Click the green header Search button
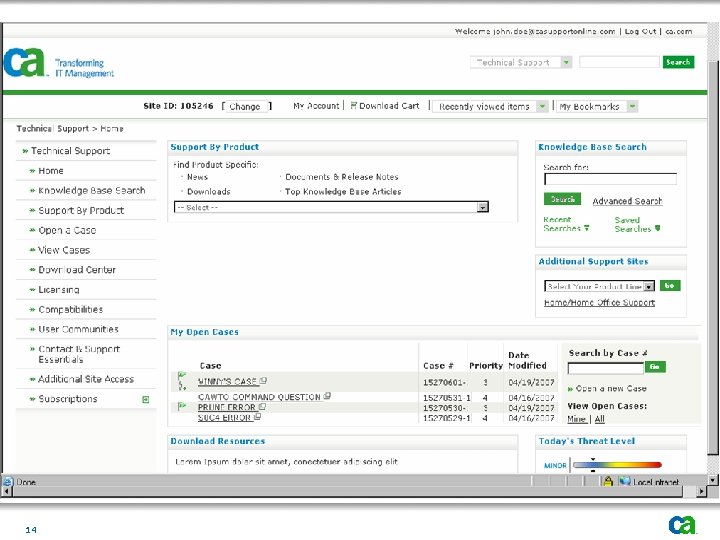The width and height of the screenshot is (720, 540). (x=678, y=62)
